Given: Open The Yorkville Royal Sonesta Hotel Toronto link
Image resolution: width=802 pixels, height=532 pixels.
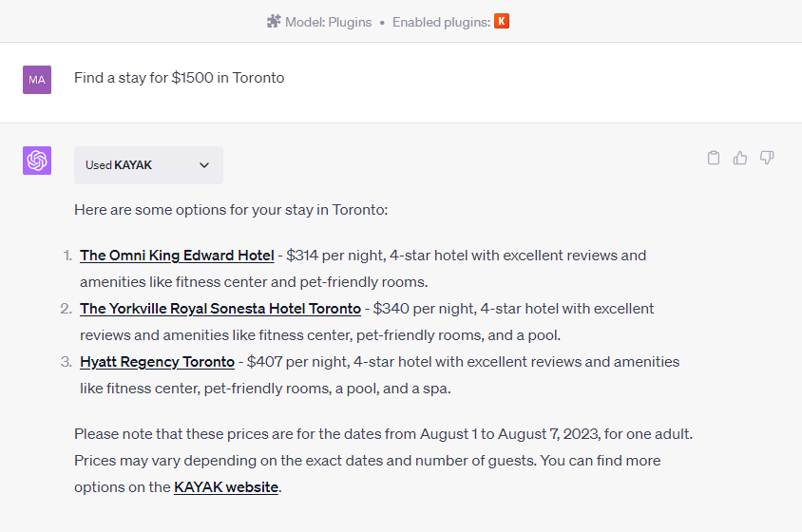Looking at the screenshot, I should (220, 309).
